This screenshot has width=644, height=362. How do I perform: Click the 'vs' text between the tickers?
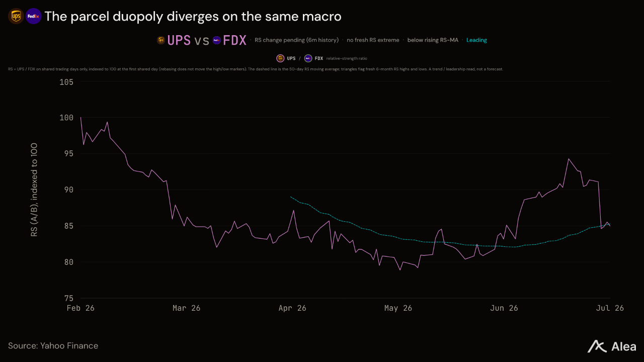tap(202, 41)
